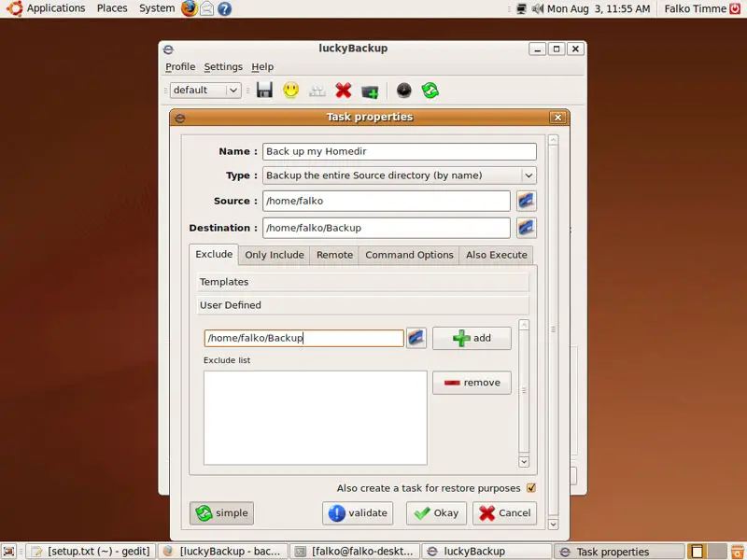Click the validate button
This screenshot has width=747, height=560.
[358, 513]
